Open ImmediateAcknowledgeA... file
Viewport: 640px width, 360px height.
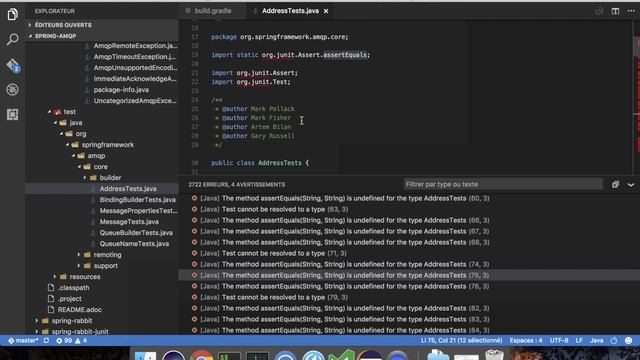(135, 79)
